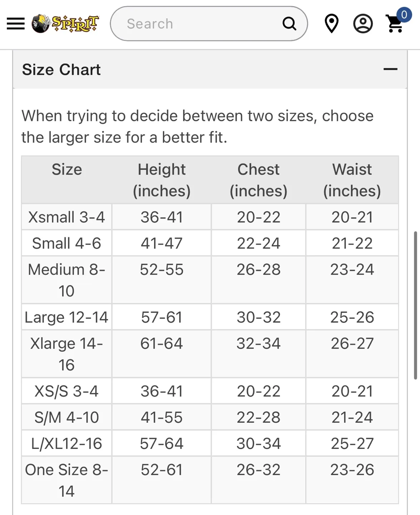
Task: Select the L/XL12-16 size entry
Action: (x=66, y=443)
